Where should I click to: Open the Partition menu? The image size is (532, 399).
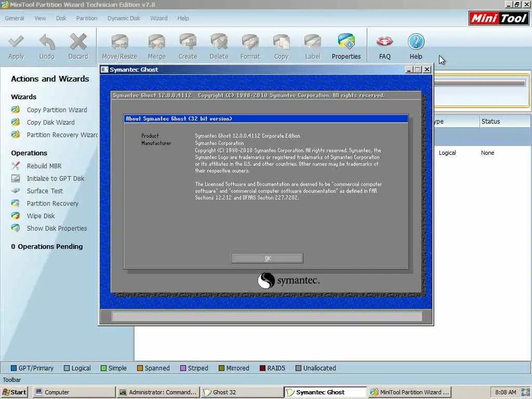(x=87, y=18)
